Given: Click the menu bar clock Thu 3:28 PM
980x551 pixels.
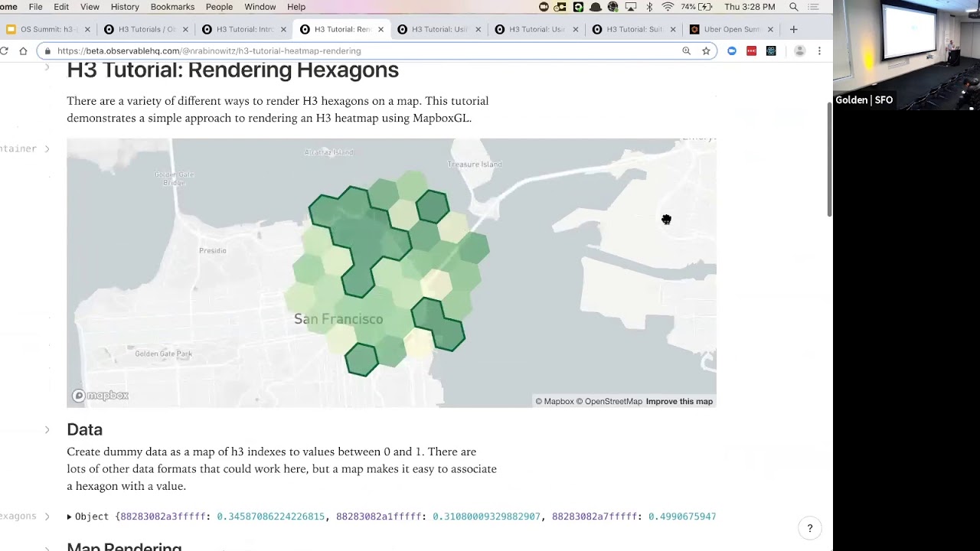Looking at the screenshot, I should [750, 7].
